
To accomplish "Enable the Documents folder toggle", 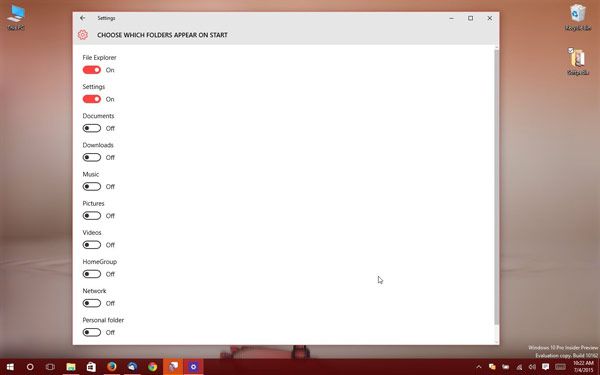I will pos(92,128).
